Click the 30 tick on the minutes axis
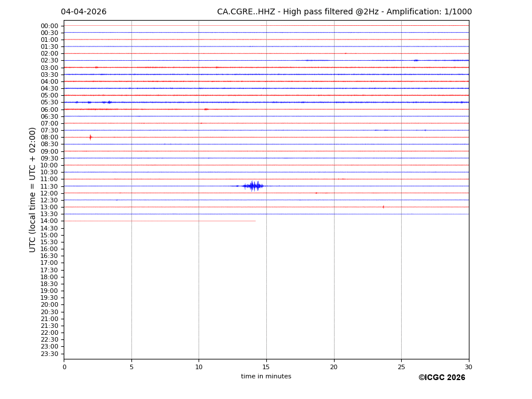Screen dimensions: 532x399 468,367
